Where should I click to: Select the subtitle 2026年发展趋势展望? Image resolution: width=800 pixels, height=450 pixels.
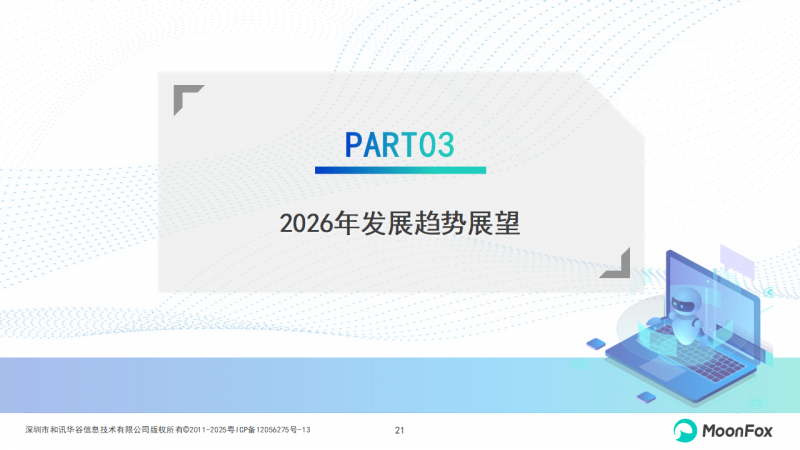[400, 222]
